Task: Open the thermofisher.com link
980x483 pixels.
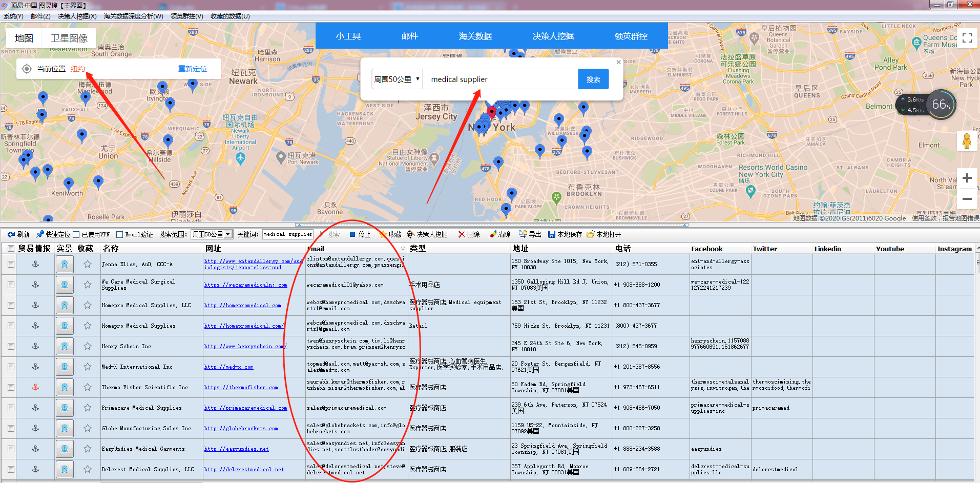Action: click(x=241, y=387)
